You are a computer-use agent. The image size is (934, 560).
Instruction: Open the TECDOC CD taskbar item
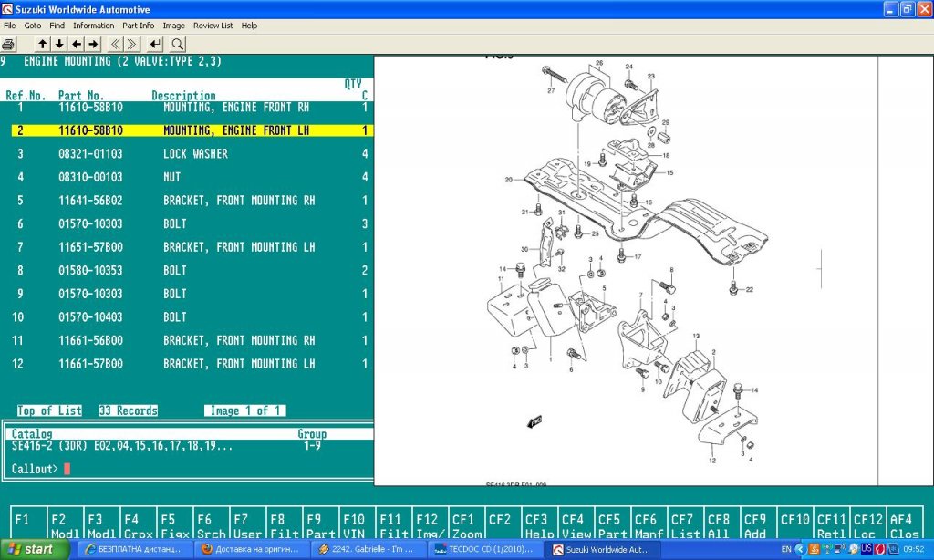click(486, 550)
